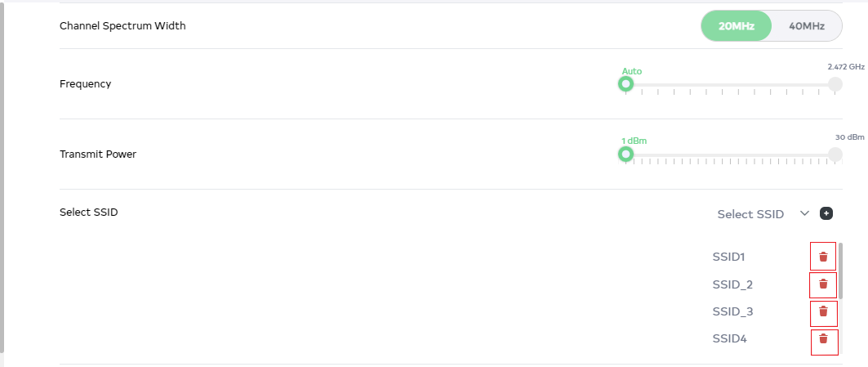Delete SSID4 via its trash icon
The width and height of the screenshot is (868, 367).
823,339
